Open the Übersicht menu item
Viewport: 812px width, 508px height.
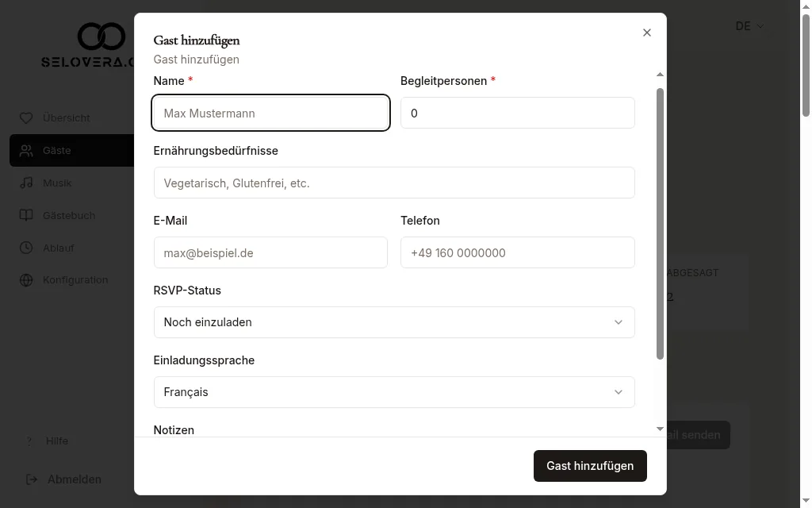click(x=71, y=117)
